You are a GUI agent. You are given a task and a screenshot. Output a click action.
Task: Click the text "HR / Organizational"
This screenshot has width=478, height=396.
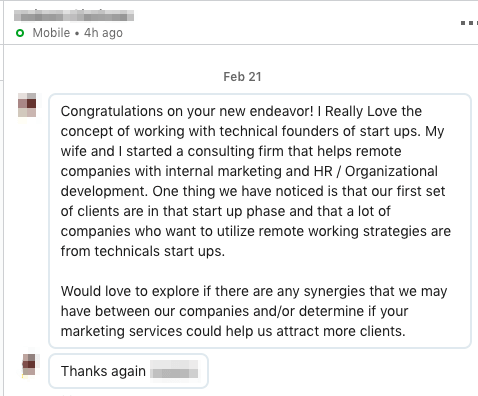coord(375,171)
